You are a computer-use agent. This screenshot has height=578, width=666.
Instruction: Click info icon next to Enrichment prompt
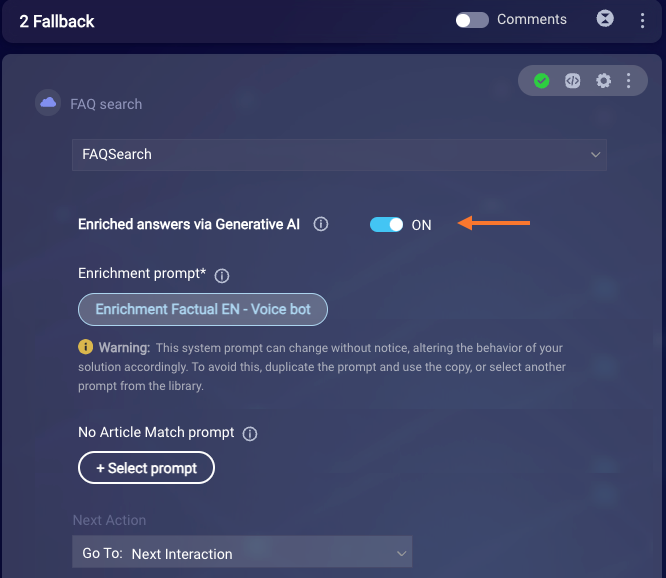coord(222,276)
